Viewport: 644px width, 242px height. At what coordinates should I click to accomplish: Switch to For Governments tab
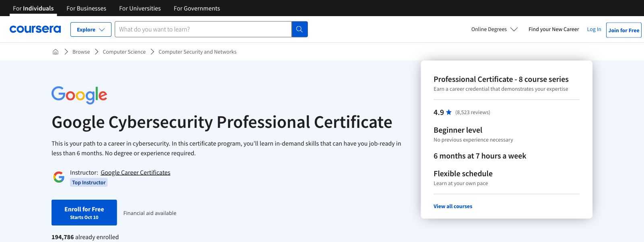click(x=197, y=8)
